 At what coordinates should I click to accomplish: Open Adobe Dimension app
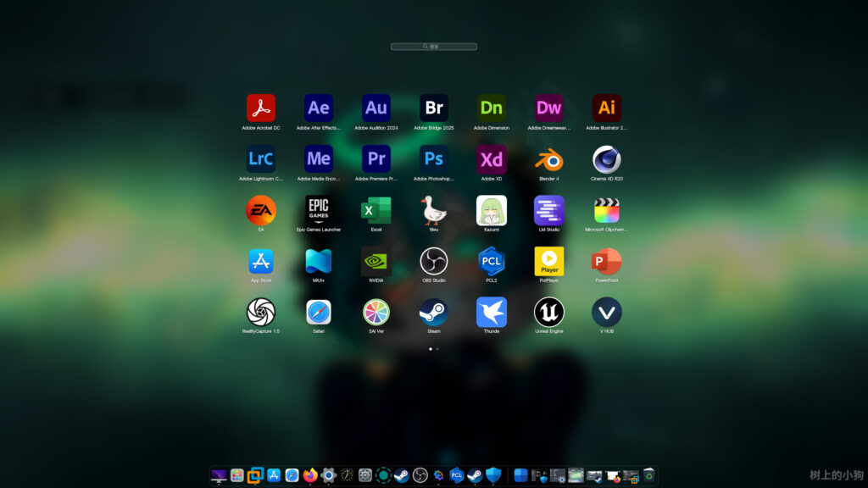(491, 108)
